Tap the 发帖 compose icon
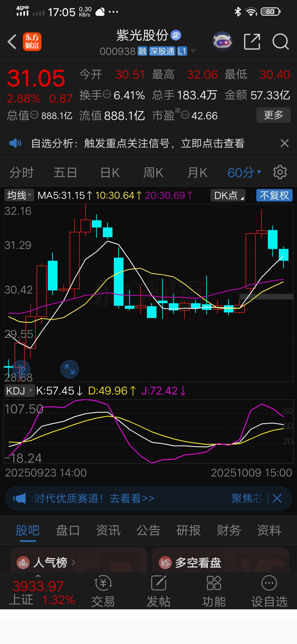This screenshot has height=644, width=297. (x=159, y=583)
